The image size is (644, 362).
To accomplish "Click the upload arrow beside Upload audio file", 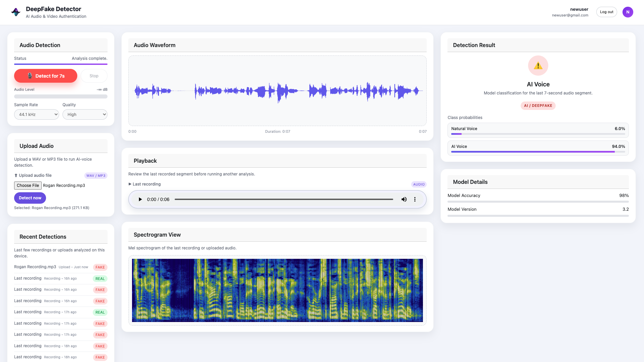I will (16, 175).
